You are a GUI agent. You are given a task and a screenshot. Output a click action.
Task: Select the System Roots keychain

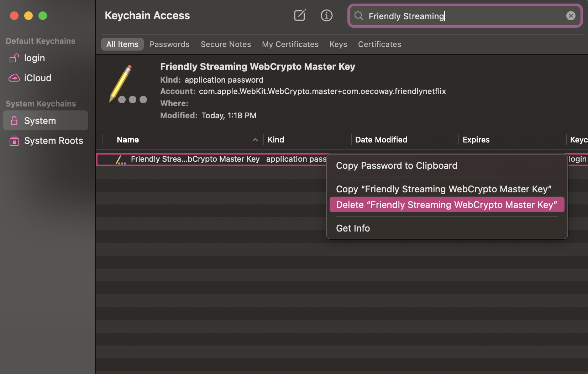[x=46, y=141]
